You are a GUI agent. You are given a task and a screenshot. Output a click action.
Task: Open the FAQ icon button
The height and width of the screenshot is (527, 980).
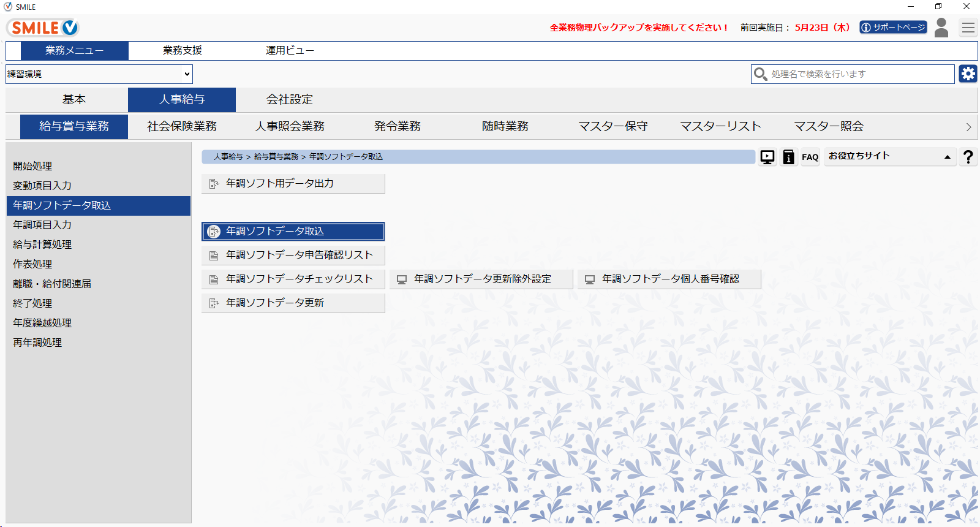810,157
